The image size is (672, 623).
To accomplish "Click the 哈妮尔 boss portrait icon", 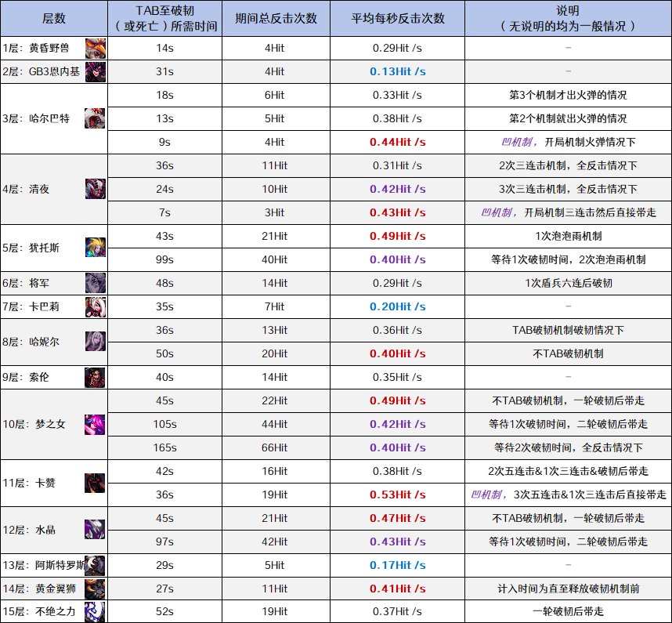I will (x=96, y=342).
